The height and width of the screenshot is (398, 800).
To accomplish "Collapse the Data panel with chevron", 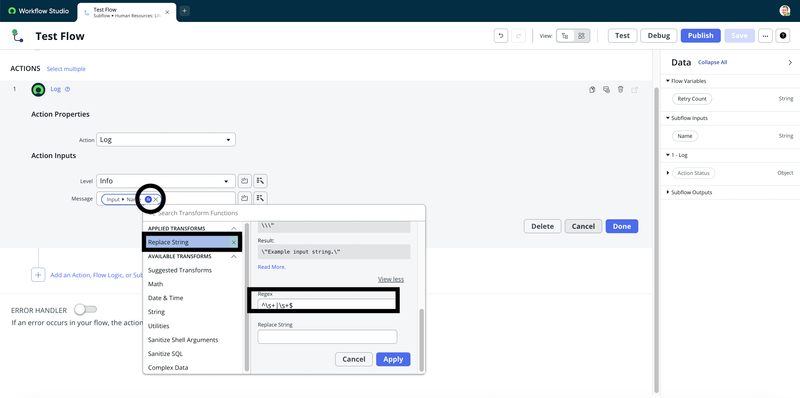I will pyautogui.click(x=790, y=62).
